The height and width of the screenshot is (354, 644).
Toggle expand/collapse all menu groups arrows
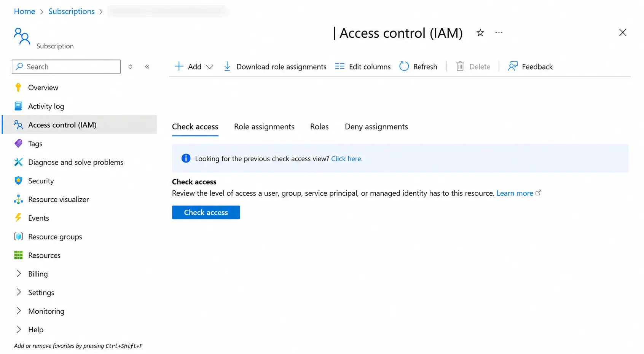click(130, 67)
